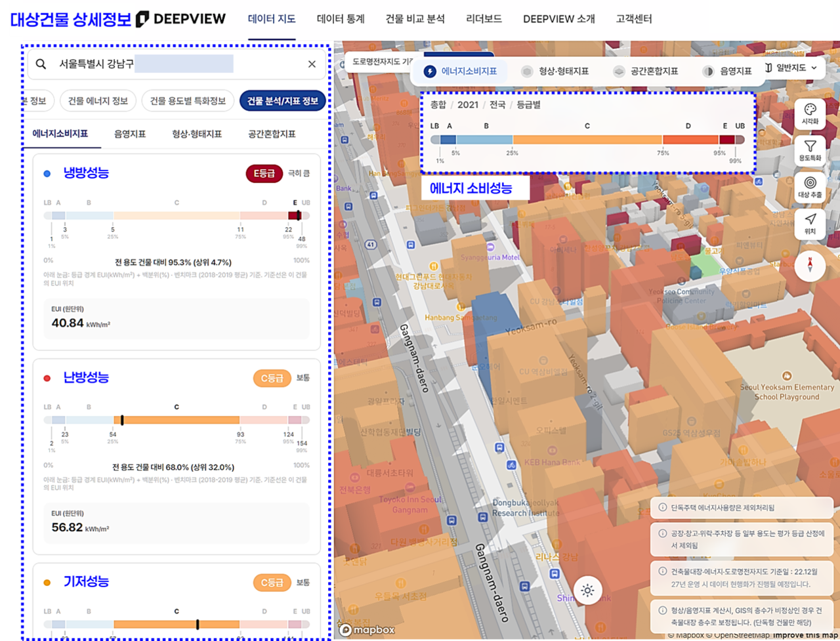Clear the address search field
The image size is (840, 641).
312,64
